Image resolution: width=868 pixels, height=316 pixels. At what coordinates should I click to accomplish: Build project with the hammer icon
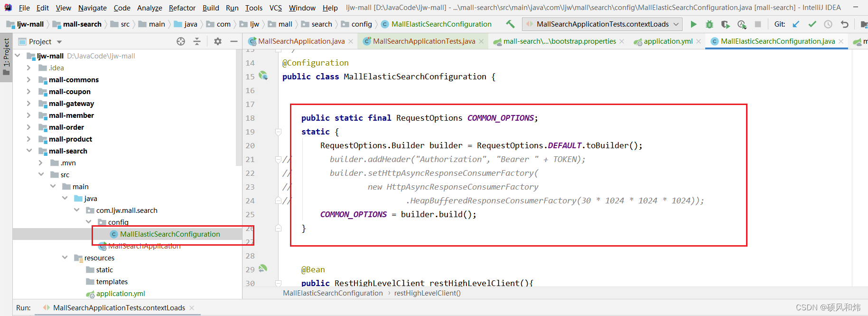(x=510, y=24)
